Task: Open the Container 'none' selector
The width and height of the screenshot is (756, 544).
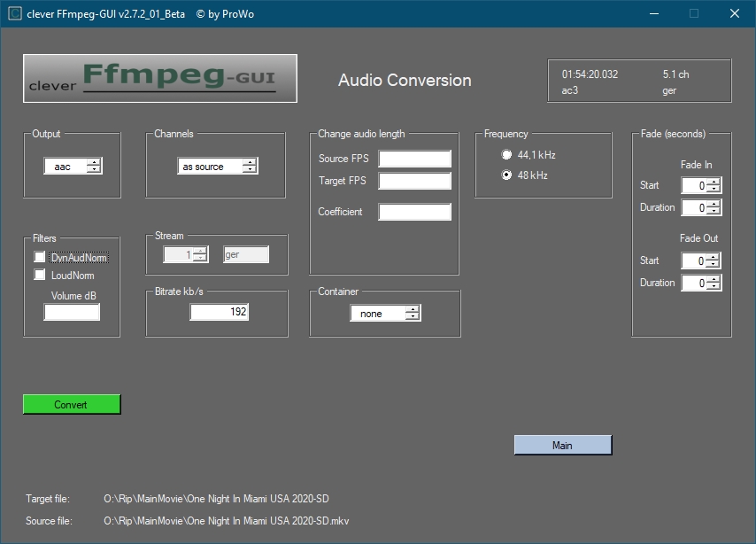Action: (x=385, y=314)
